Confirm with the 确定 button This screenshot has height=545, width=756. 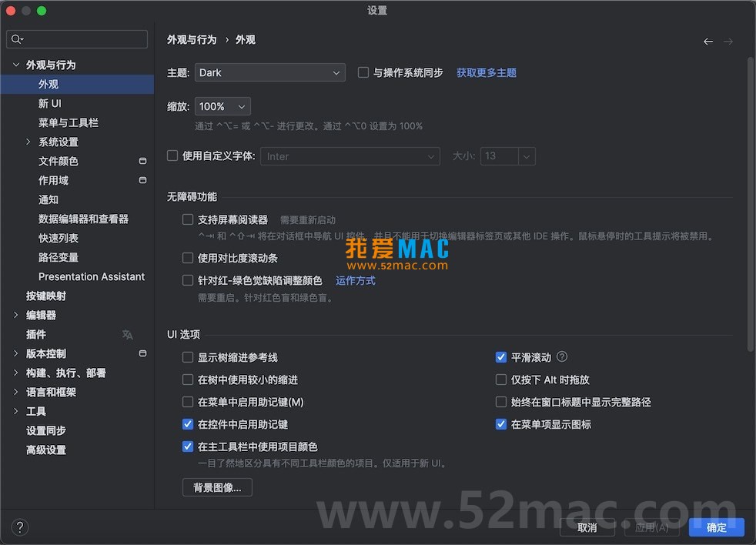point(717,527)
